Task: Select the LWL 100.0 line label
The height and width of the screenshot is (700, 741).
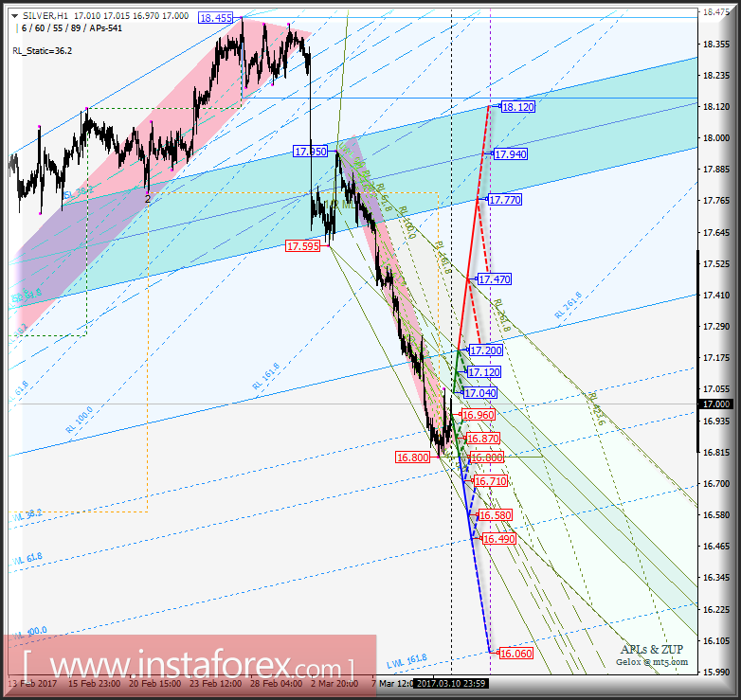Action: click(x=30, y=633)
